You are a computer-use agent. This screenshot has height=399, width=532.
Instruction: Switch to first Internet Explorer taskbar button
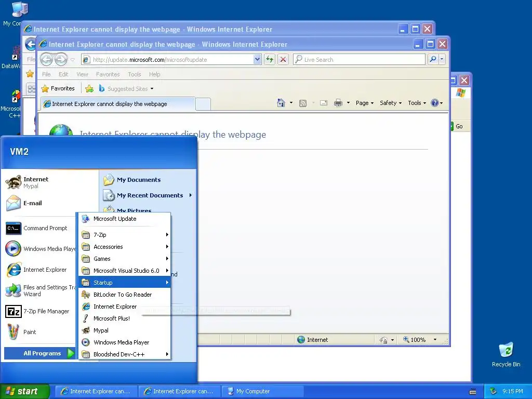click(96, 391)
